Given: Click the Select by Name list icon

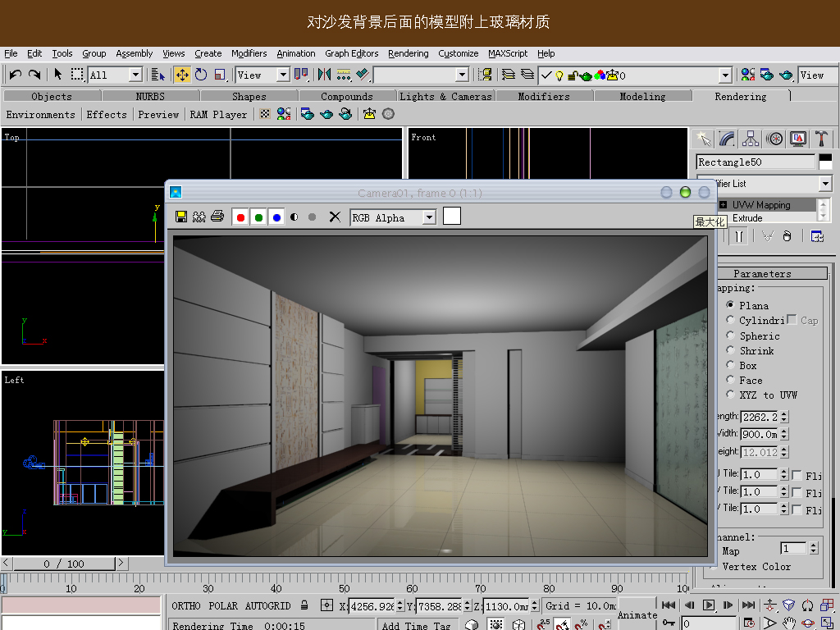Looking at the screenshot, I should [157, 75].
